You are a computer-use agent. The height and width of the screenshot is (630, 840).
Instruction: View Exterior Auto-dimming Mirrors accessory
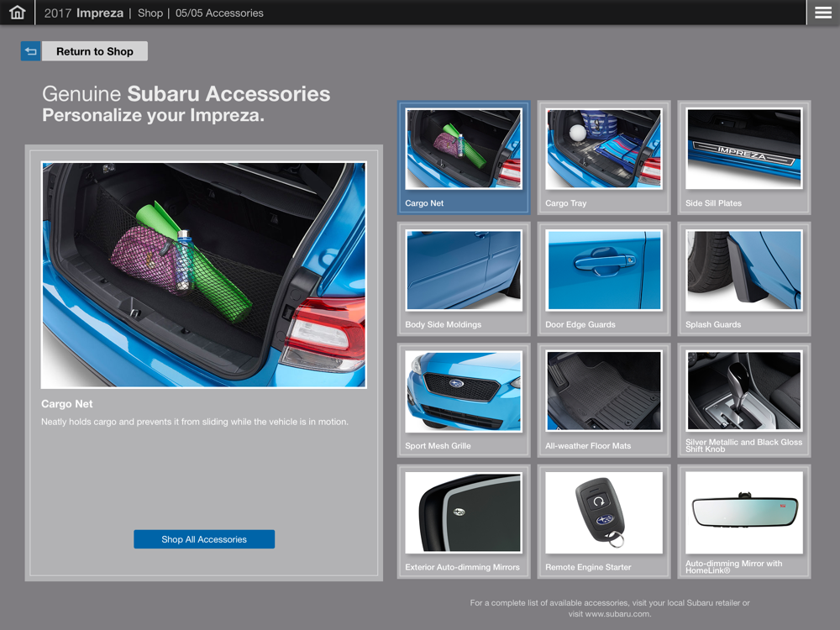pyautogui.click(x=464, y=522)
